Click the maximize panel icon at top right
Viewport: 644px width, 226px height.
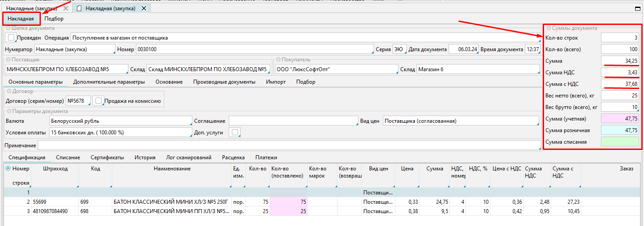pyautogui.click(x=638, y=8)
